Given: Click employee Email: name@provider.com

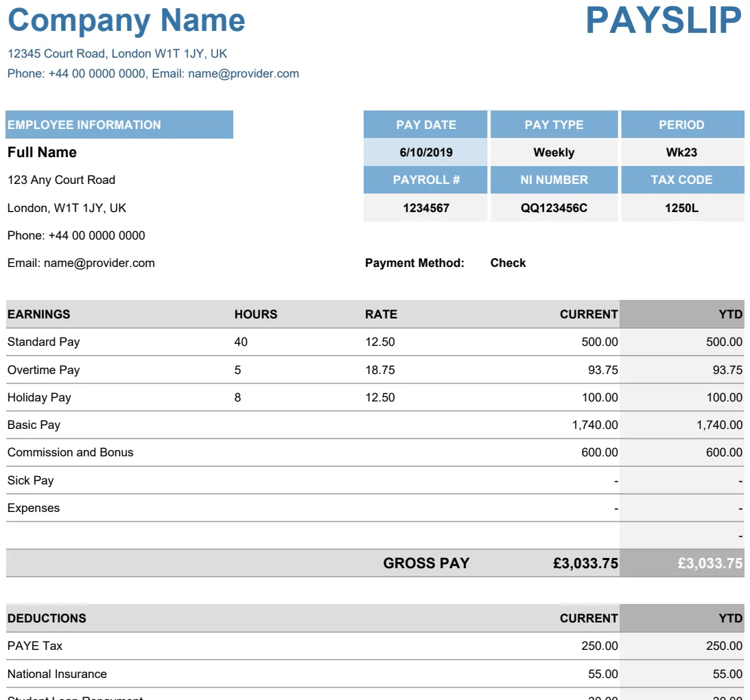Looking at the screenshot, I should [x=81, y=263].
